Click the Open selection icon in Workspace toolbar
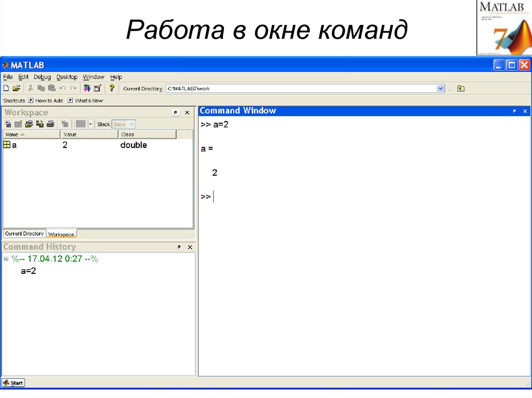This screenshot has height=398, width=532. coord(18,124)
